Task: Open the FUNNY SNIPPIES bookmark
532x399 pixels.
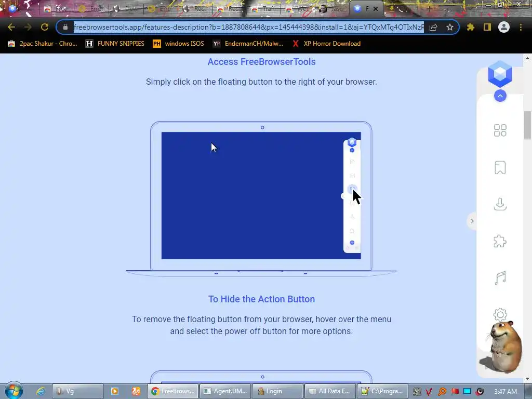Action: tap(115, 44)
